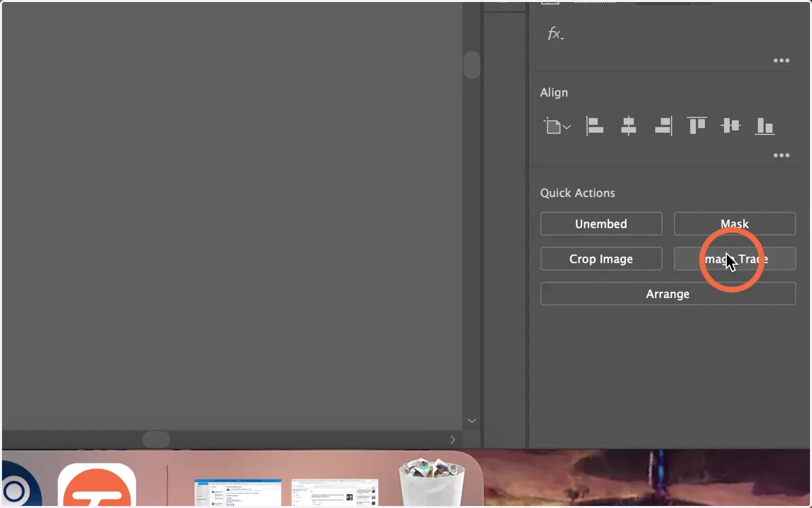This screenshot has height=508, width=812.
Task: Open the first minimized window in Dock
Action: pos(238,492)
